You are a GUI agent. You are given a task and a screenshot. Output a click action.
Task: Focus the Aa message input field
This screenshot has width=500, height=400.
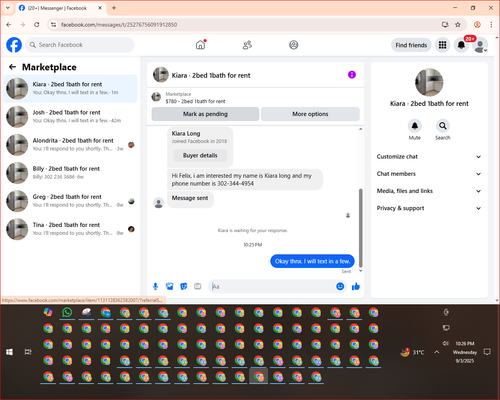coord(273,286)
